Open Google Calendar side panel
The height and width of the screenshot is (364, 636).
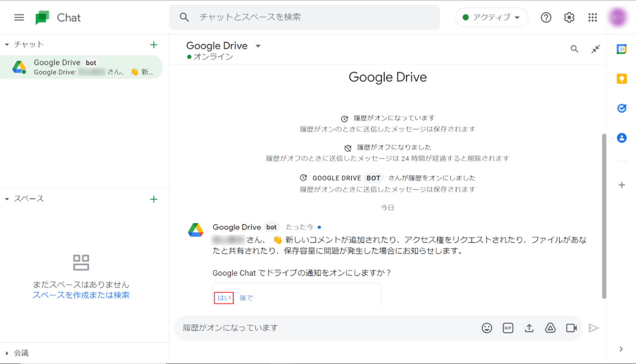pos(621,49)
